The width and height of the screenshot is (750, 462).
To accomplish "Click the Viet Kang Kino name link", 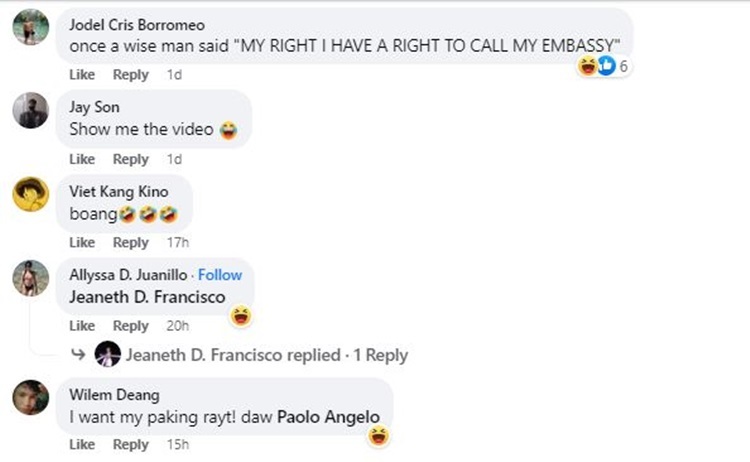I will 119,191.
